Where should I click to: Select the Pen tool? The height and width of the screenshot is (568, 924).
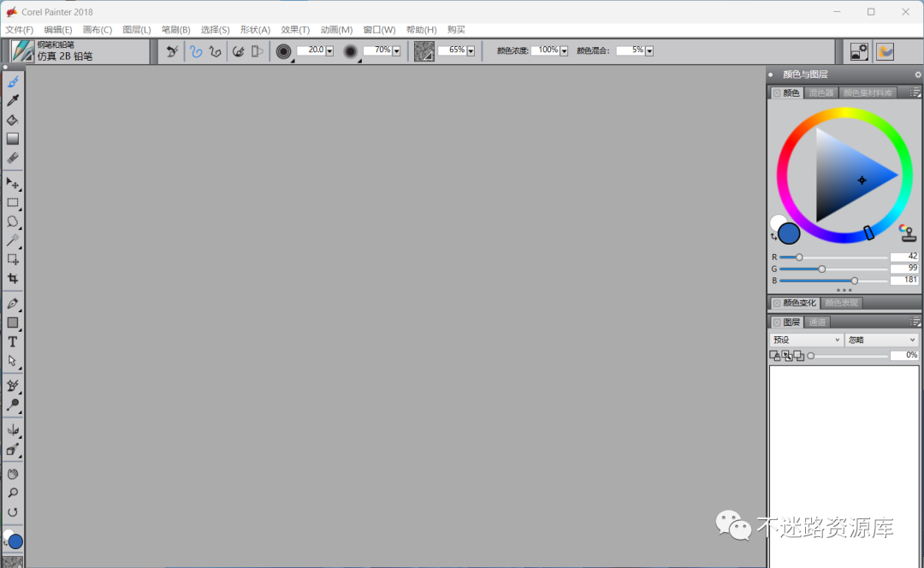(13, 304)
